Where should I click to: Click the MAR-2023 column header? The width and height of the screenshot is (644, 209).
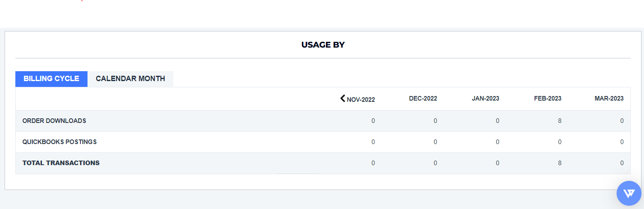pyautogui.click(x=609, y=98)
